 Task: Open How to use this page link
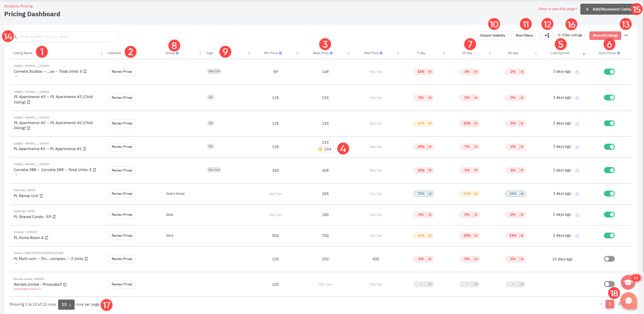tap(558, 9)
